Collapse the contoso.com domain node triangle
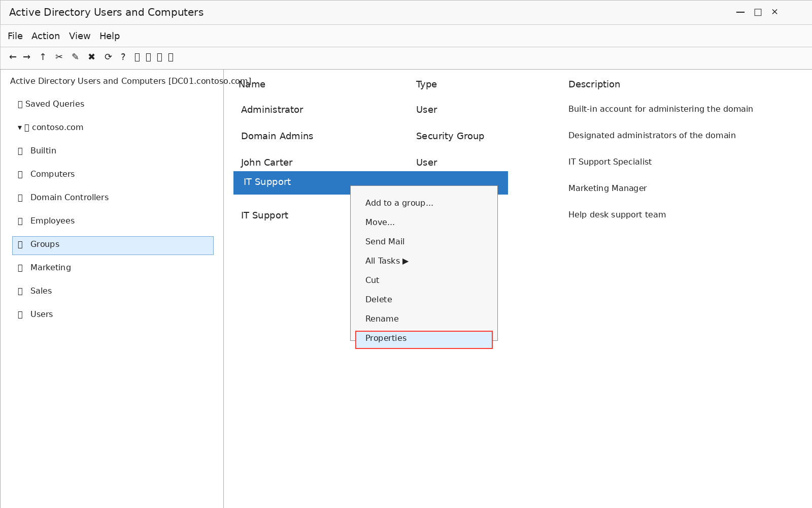Viewport: 812px width, 508px height. [x=20, y=128]
